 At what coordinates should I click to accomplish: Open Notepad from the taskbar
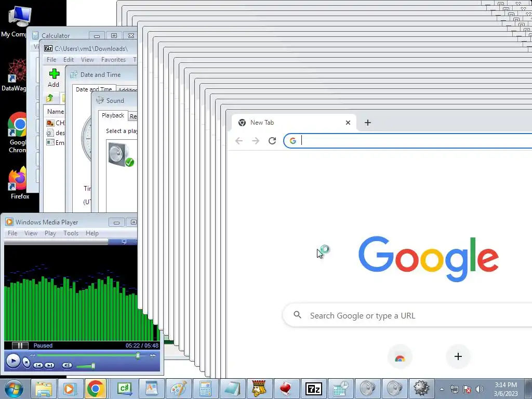tap(232, 389)
